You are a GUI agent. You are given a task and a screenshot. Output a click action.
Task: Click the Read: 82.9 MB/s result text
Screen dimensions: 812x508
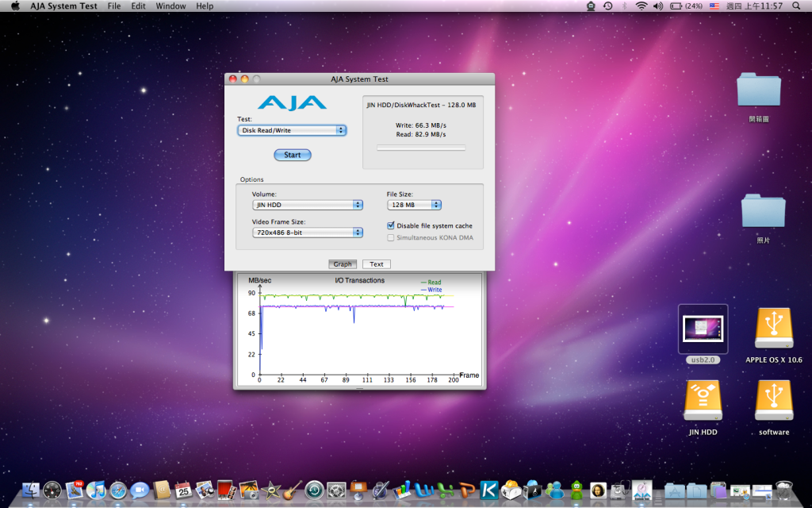(420, 134)
